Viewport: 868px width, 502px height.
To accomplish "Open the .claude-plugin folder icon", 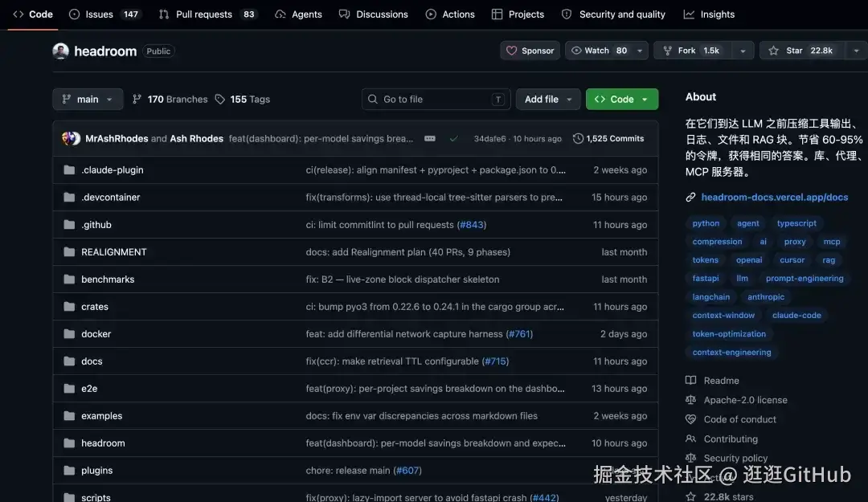I will (69, 170).
